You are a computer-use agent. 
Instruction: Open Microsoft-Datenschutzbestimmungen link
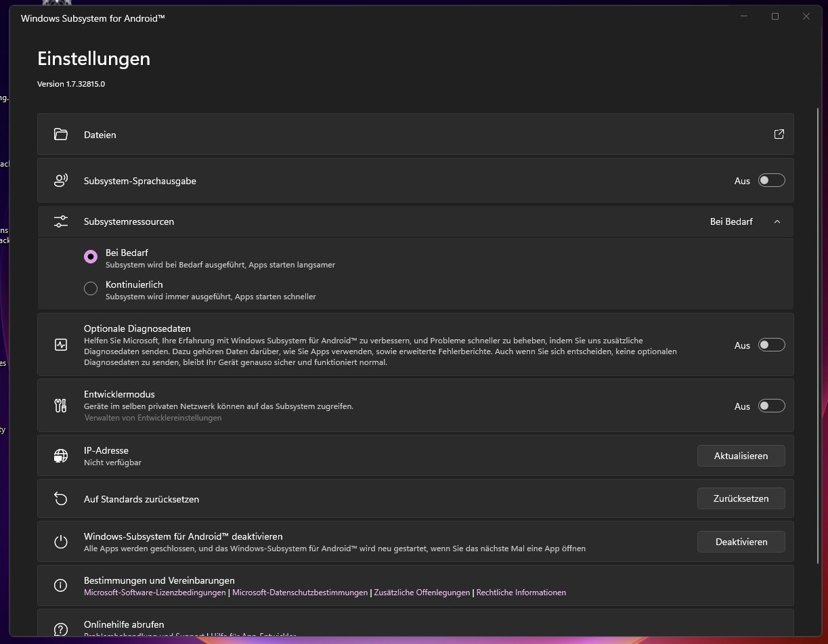300,593
